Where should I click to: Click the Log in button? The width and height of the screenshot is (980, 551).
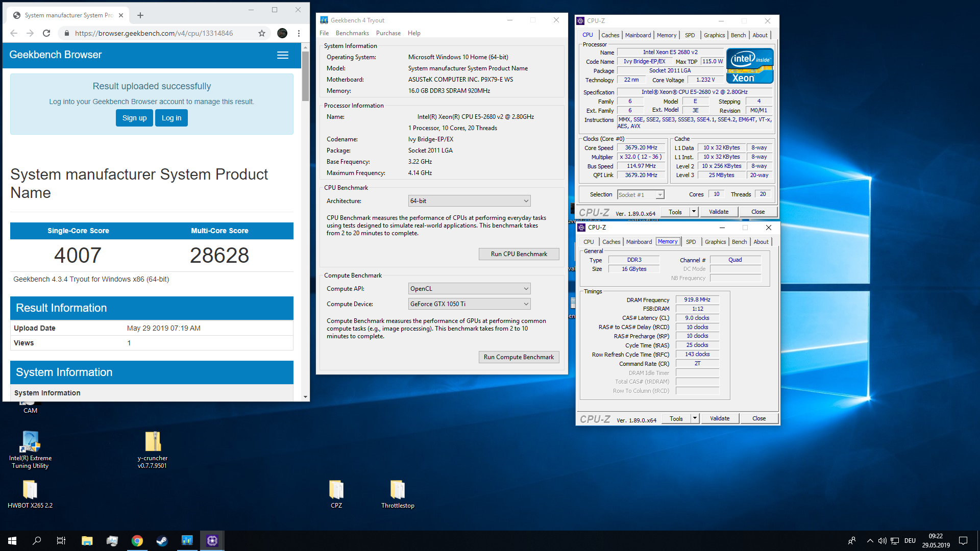pos(171,118)
